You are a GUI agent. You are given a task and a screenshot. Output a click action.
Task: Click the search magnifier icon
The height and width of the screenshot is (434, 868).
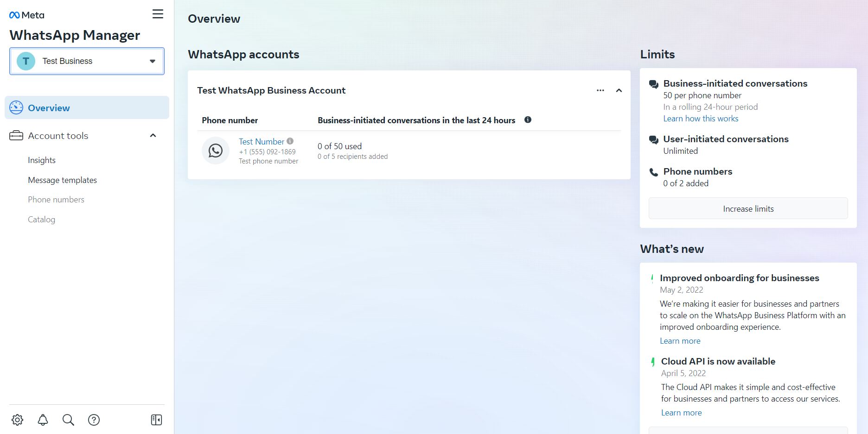[68, 420]
